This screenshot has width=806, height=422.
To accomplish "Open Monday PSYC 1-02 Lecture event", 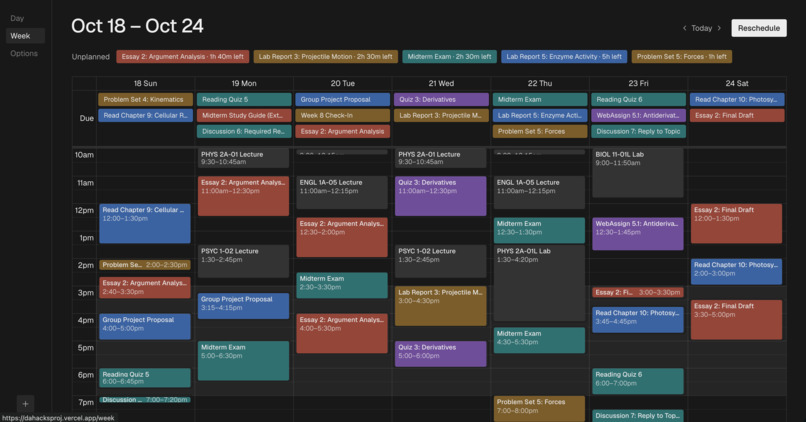I will click(244, 261).
